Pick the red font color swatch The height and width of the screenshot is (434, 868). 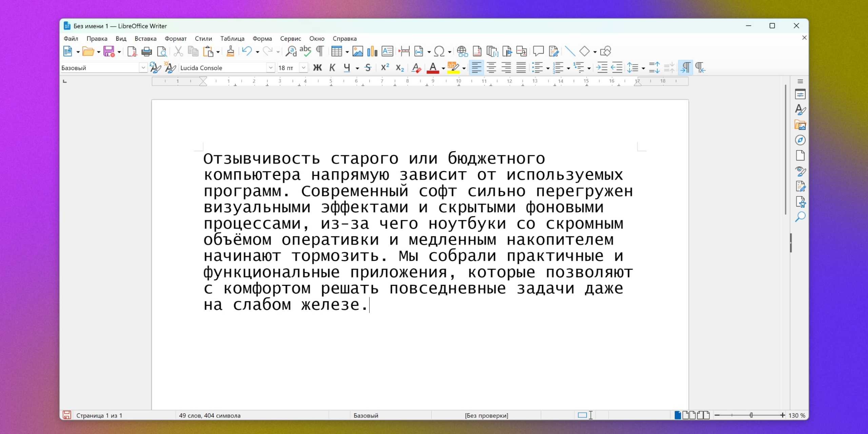click(x=433, y=68)
